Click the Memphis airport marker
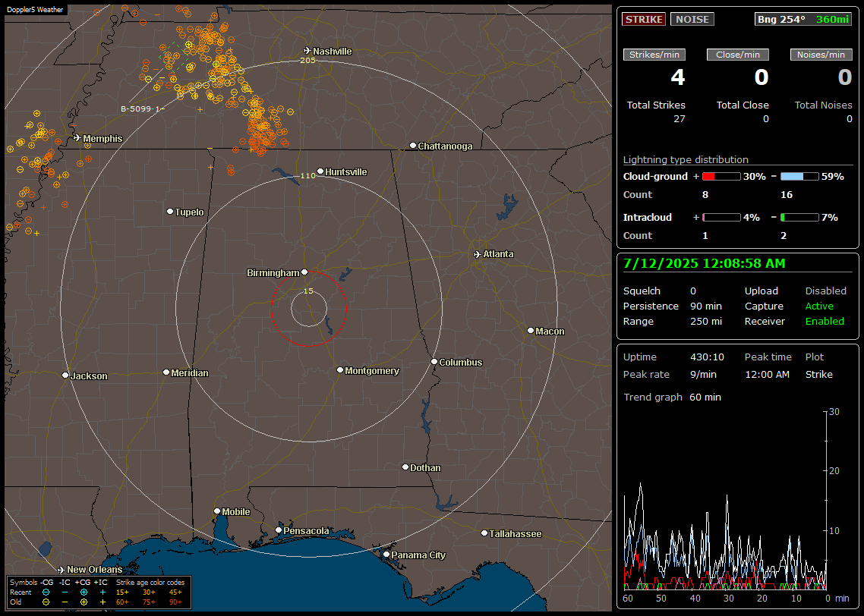864x616 pixels. coord(77,137)
